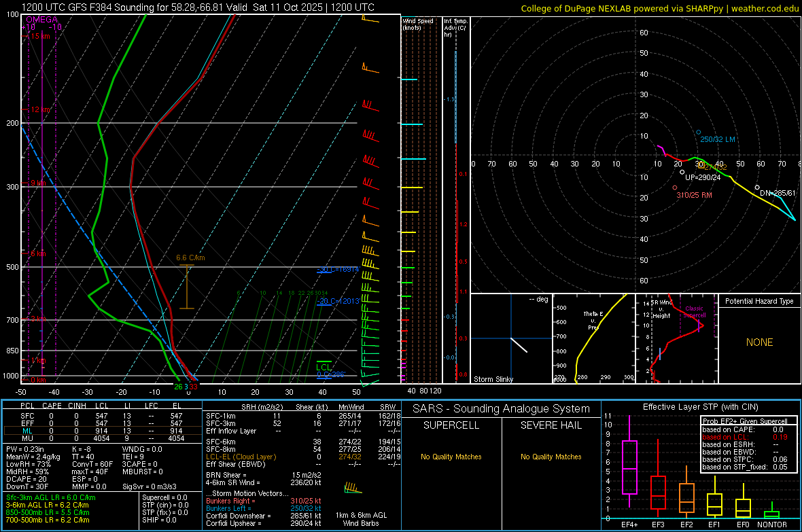
Task: Click the PW = 0.23in value
Action: (x=25, y=449)
